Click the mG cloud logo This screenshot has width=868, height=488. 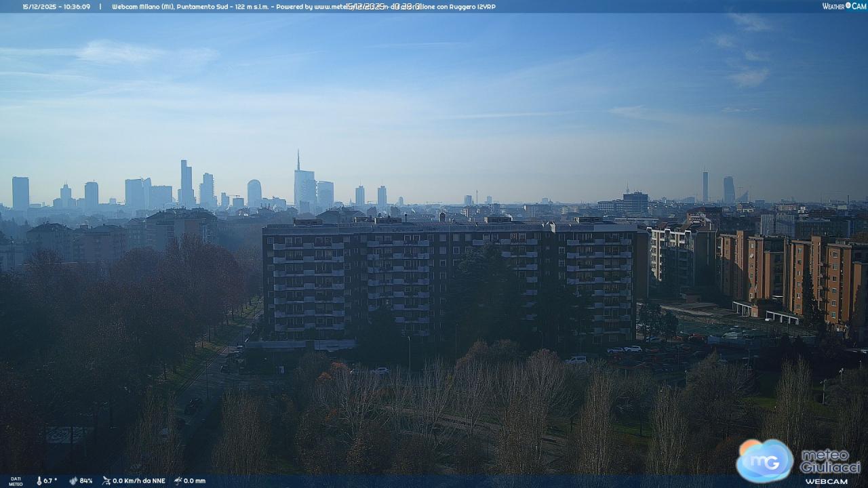764,461
